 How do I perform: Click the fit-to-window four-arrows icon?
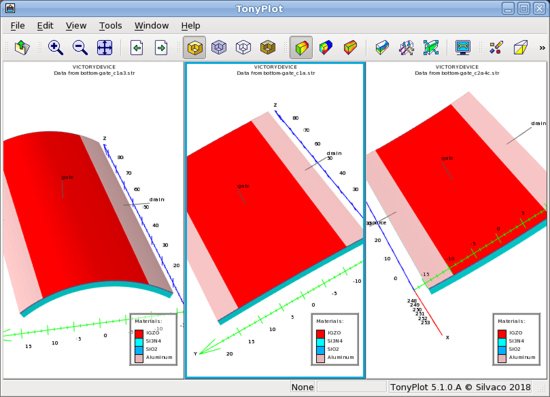pos(105,47)
